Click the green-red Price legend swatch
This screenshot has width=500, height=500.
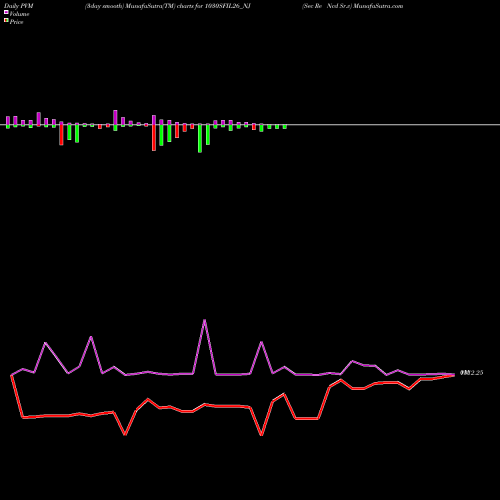click(6, 21)
